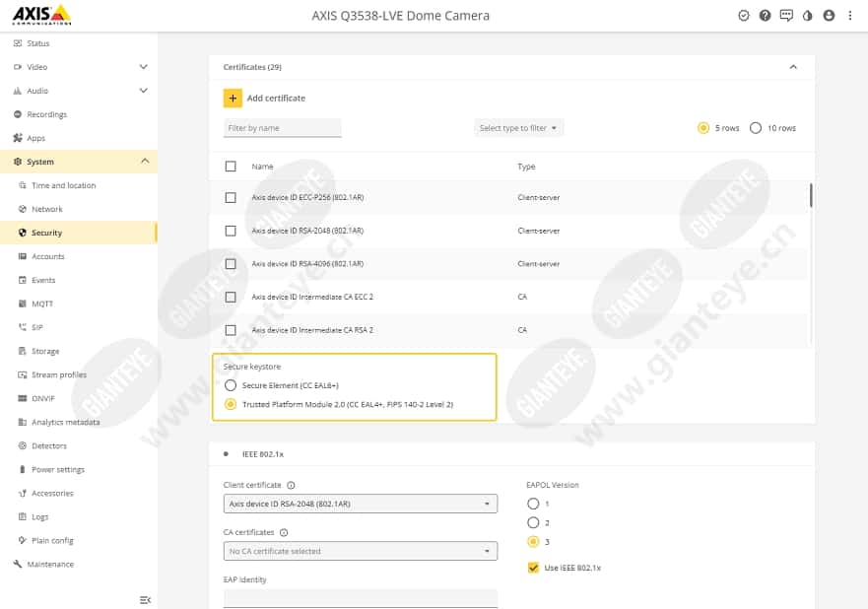The height and width of the screenshot is (609, 868).
Task: Open the Client certificate dropdown
Action: [x=361, y=504]
